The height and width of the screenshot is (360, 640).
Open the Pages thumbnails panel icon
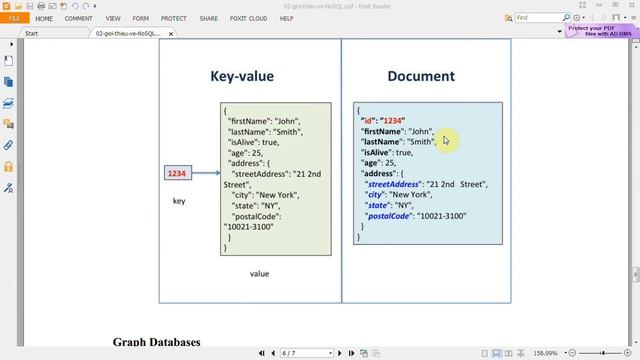click(x=8, y=82)
